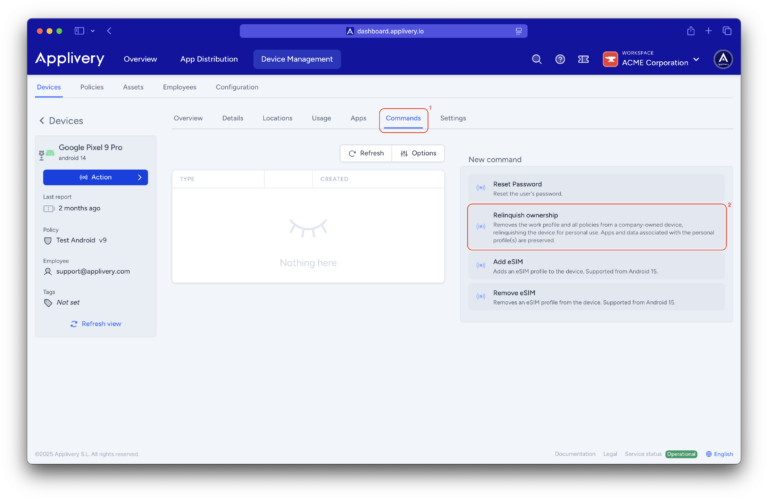Screen dimensions: 768x500
Task: Open the Options button above the table
Action: tap(418, 153)
